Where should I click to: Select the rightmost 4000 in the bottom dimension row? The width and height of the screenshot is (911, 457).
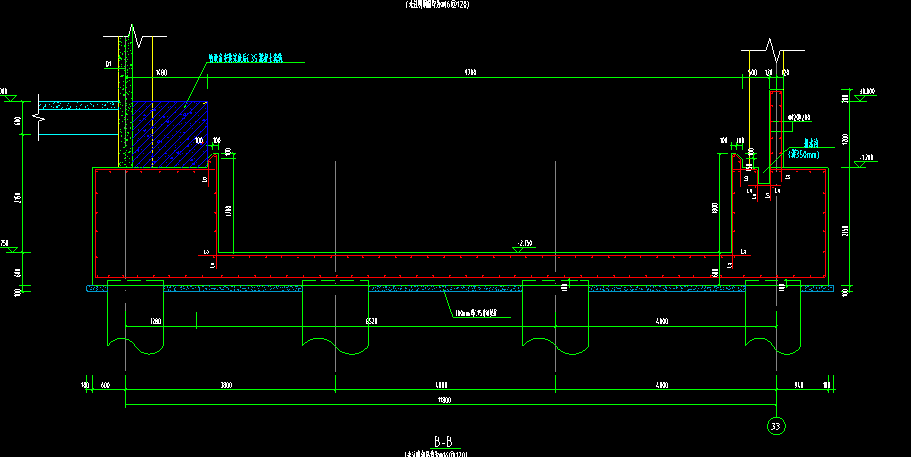[x=662, y=385]
